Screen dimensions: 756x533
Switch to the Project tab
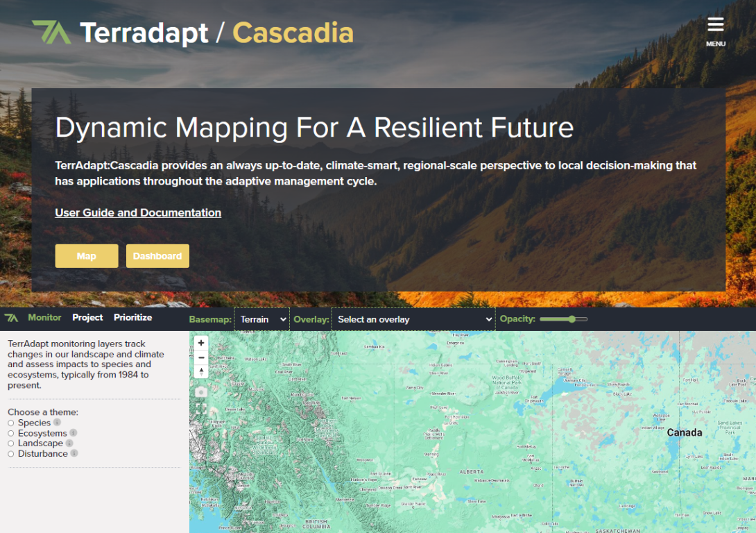(x=87, y=317)
